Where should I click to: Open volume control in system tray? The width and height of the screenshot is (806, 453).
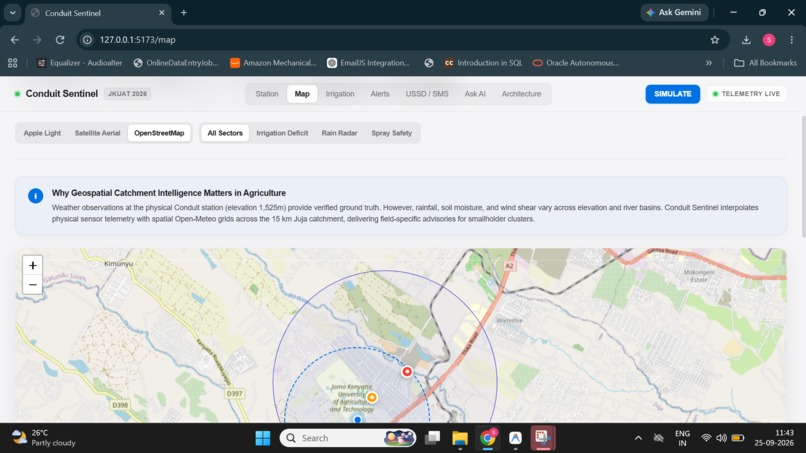click(x=722, y=438)
